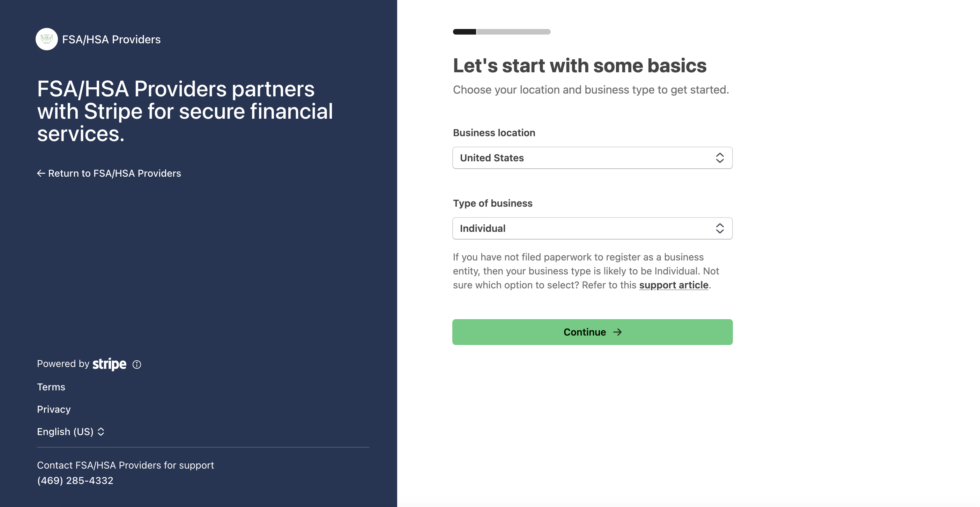The height and width of the screenshot is (507, 980).
Task: Click the onboarding progress bar
Action: click(502, 32)
